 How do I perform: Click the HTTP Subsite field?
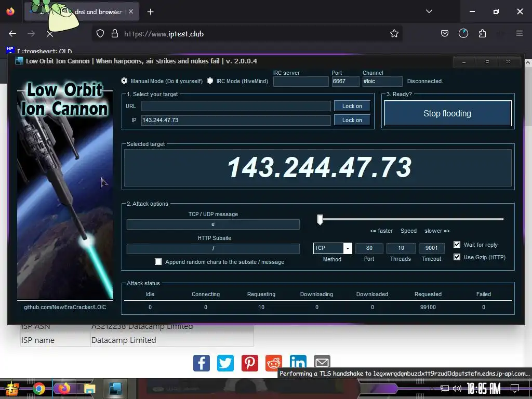point(212,248)
